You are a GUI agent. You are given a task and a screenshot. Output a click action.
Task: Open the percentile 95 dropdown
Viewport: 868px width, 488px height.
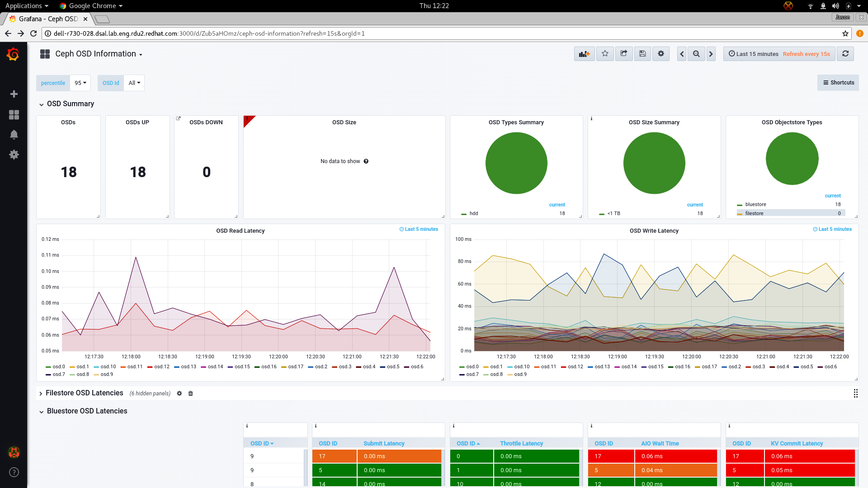point(80,83)
